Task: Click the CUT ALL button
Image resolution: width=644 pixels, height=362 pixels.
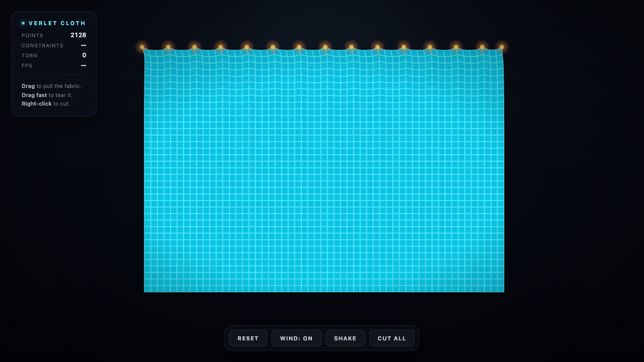Action: 392,338
